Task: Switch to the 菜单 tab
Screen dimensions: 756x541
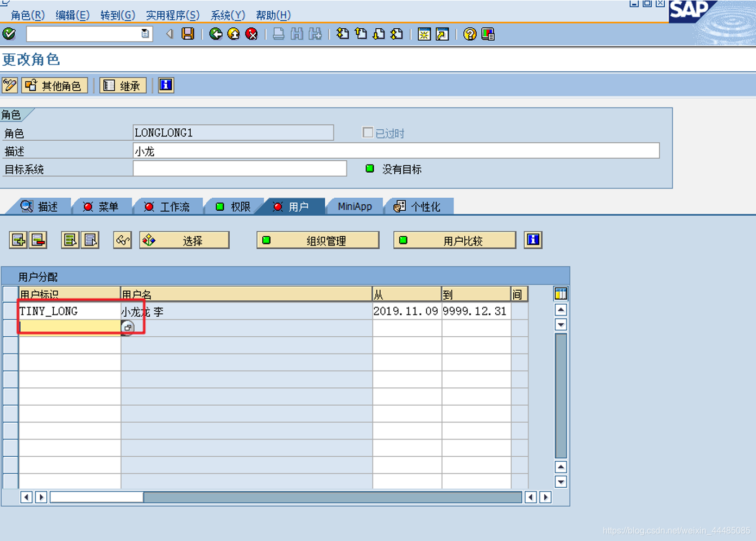Action: (x=101, y=206)
